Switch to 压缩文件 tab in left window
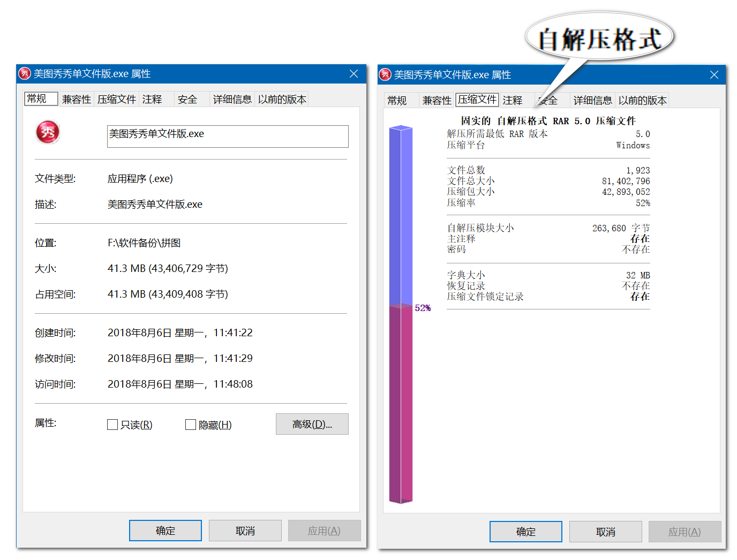The image size is (737, 560). 117,99
